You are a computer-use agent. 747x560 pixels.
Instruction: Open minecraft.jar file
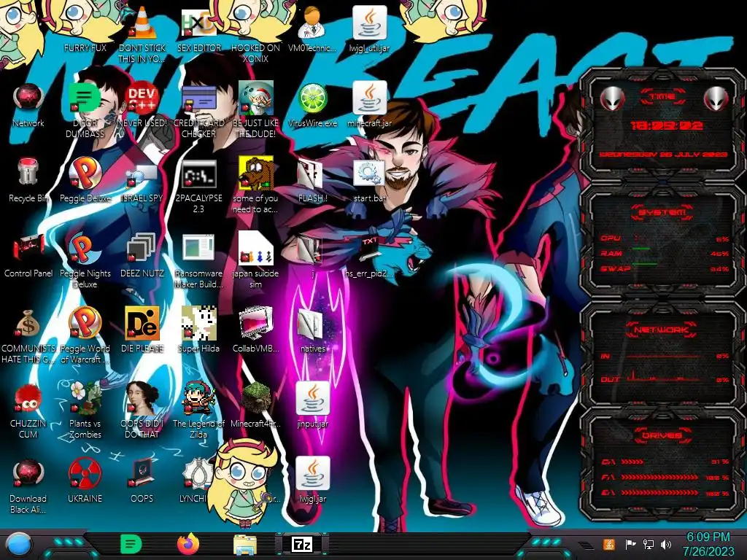tap(370, 98)
